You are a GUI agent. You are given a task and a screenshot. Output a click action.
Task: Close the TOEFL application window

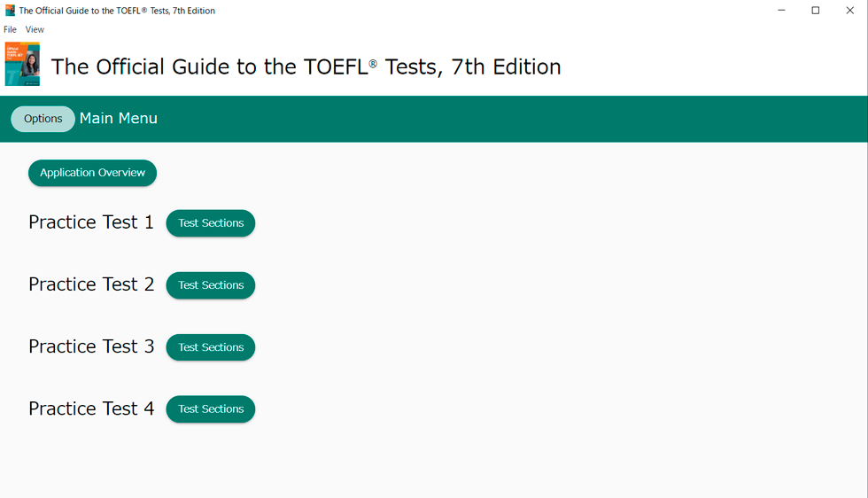tap(849, 11)
